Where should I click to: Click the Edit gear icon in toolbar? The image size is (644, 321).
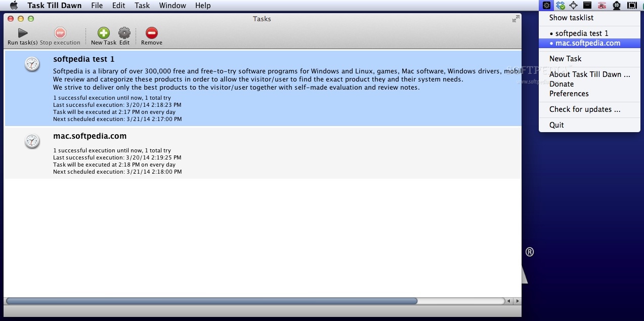coord(124,33)
